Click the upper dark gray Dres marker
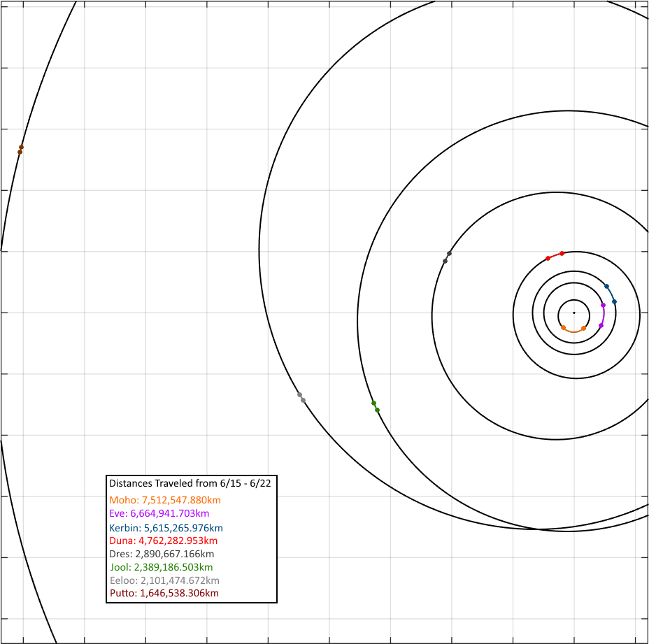Screen dimensions: 649x644 click(449, 253)
